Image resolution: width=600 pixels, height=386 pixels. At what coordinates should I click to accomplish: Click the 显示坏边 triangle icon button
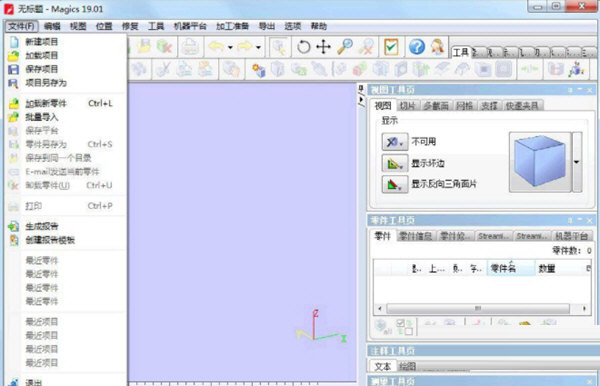(395, 163)
